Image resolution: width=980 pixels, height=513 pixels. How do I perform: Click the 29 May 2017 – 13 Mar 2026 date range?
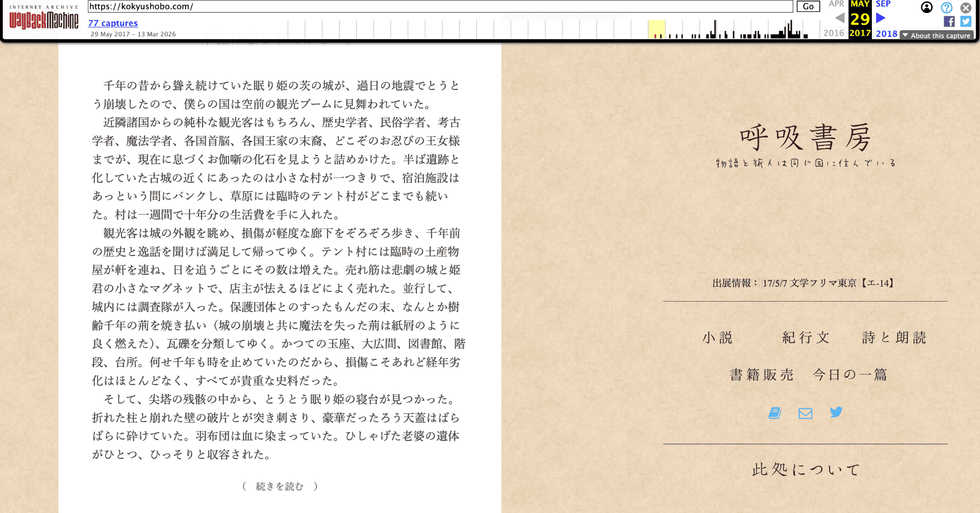(133, 34)
